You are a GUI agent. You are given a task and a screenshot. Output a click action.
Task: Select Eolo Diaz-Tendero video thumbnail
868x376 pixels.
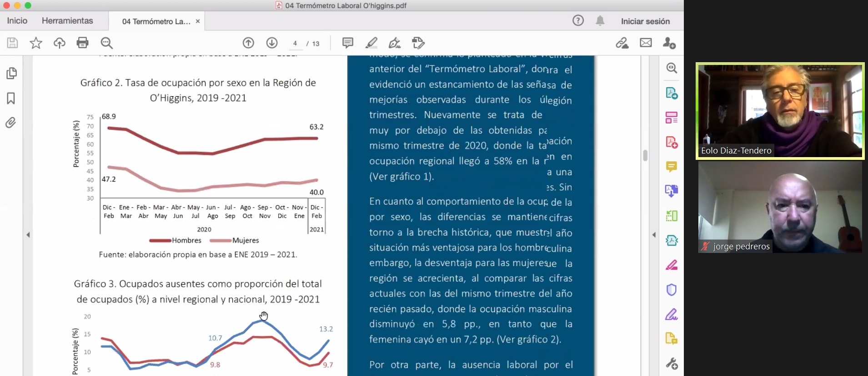tap(780, 111)
